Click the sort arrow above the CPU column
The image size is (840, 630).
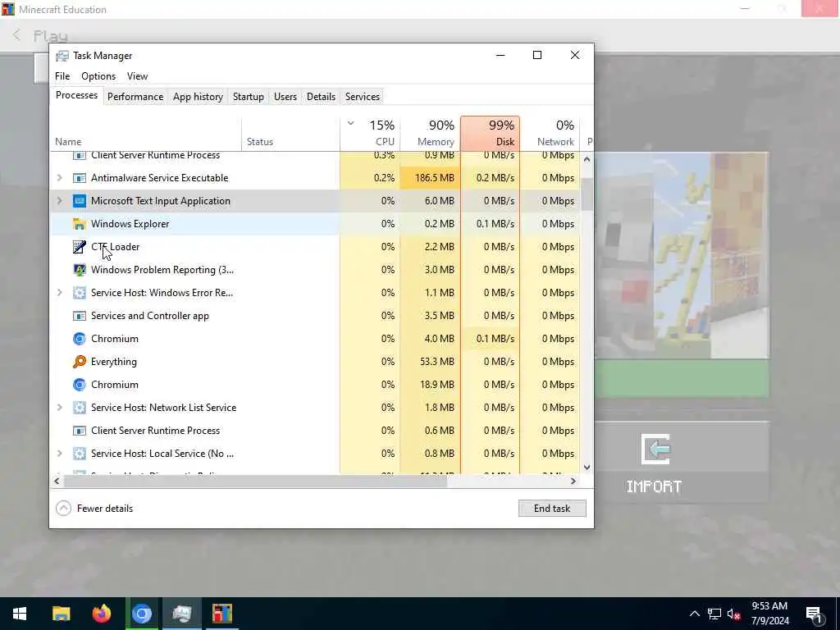coord(351,124)
